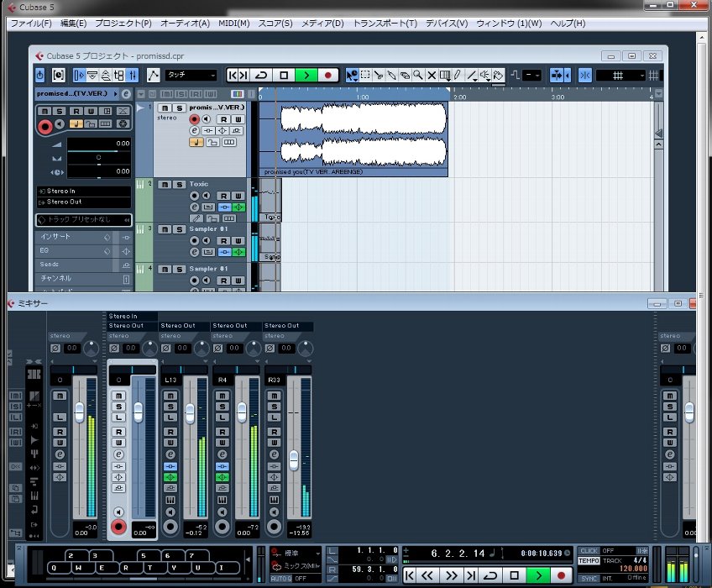Select the Split scissors tool
Image resolution: width=712 pixels, height=588 pixels.
coord(378,75)
